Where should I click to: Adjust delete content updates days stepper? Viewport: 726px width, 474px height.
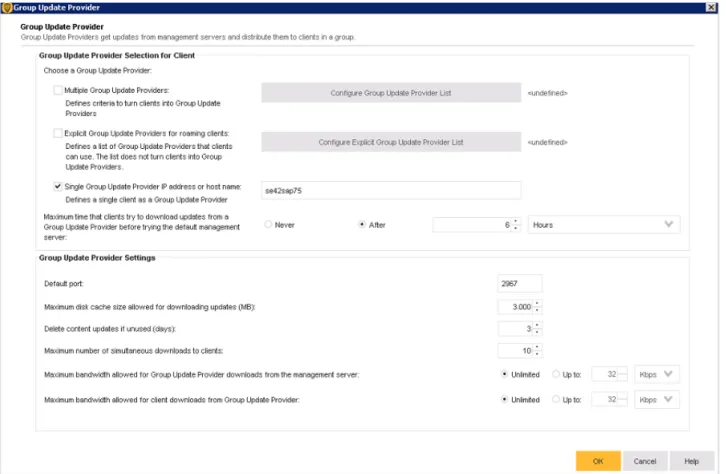[x=537, y=329]
